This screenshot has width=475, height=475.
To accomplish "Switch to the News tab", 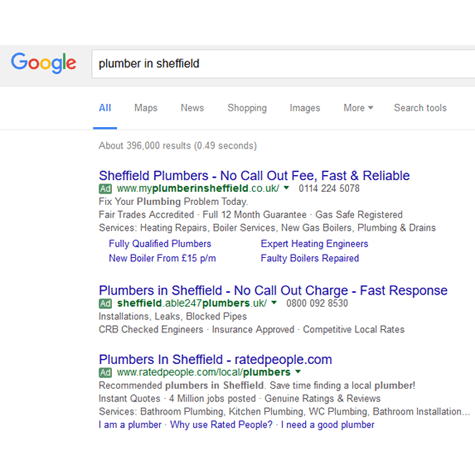I will click(192, 108).
